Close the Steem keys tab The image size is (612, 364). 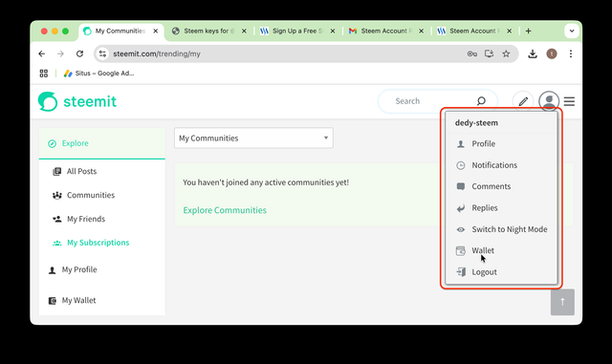point(244,31)
